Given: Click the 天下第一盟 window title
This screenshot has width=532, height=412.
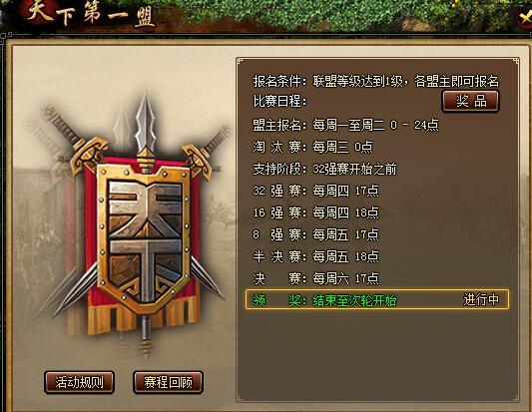Looking at the screenshot, I should 91,14.
